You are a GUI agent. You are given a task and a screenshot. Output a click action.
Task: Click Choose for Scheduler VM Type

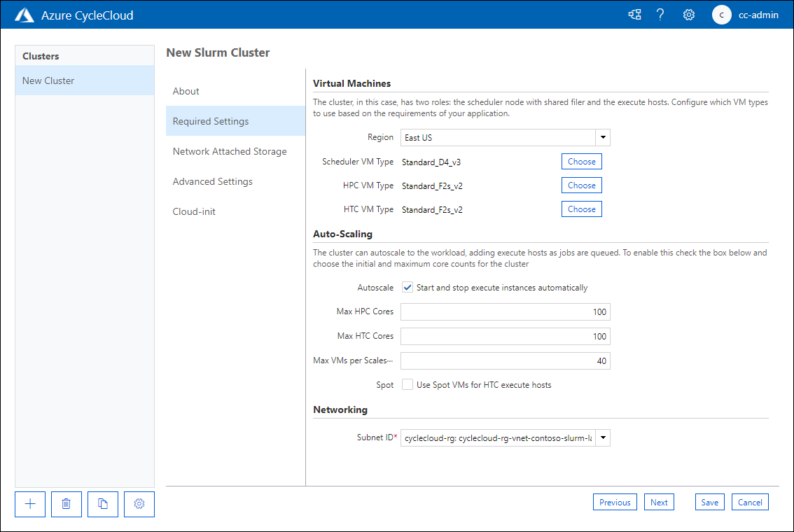581,161
